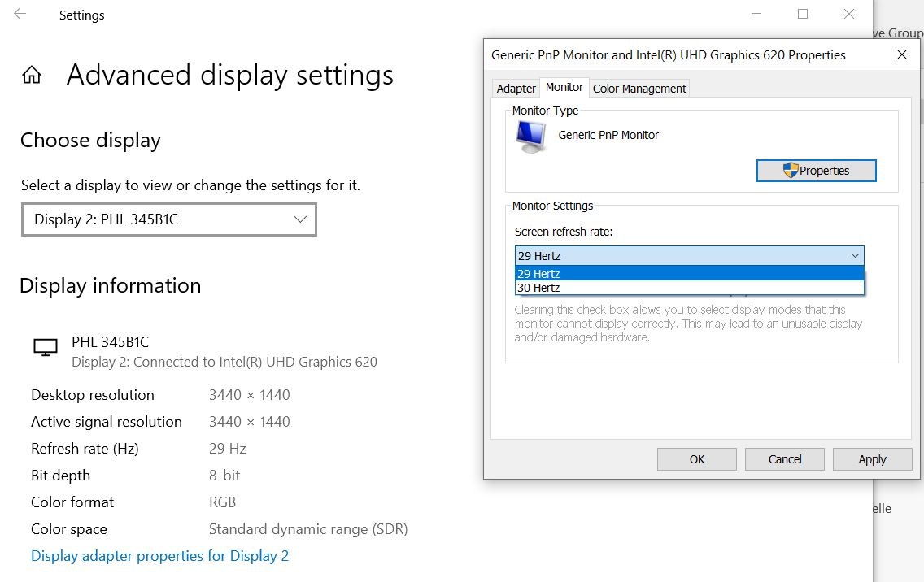
Task: Click 'Connected to Intel(R) UHD Graphics 620' text
Action: point(255,363)
